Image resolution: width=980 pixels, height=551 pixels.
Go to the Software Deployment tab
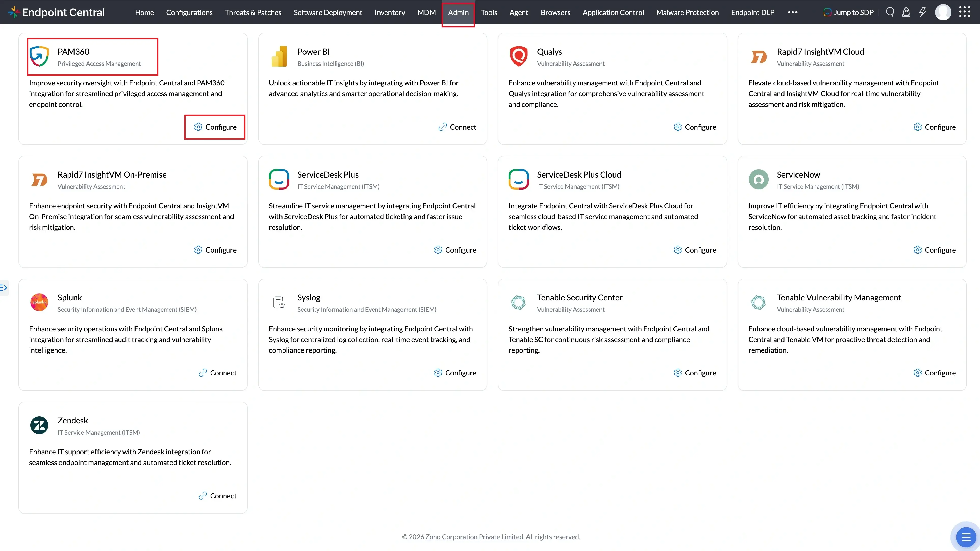[327, 12]
